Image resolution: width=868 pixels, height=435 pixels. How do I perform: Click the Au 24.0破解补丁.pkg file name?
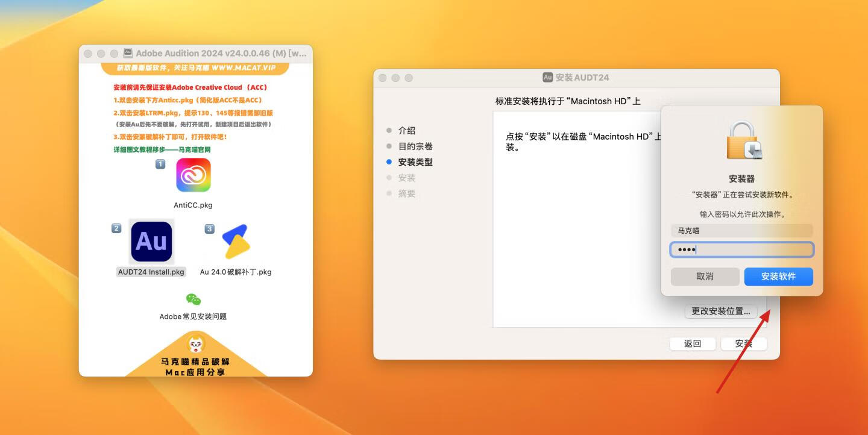pyautogui.click(x=236, y=272)
